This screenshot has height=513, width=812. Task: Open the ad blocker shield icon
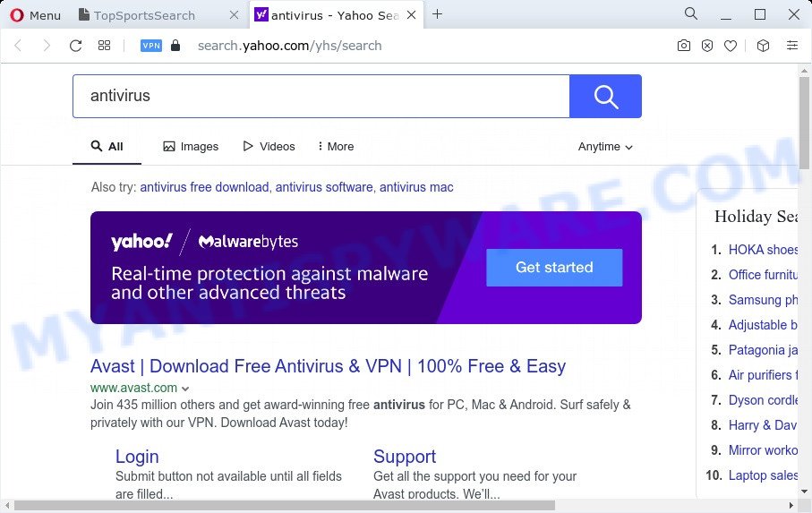[x=707, y=46]
